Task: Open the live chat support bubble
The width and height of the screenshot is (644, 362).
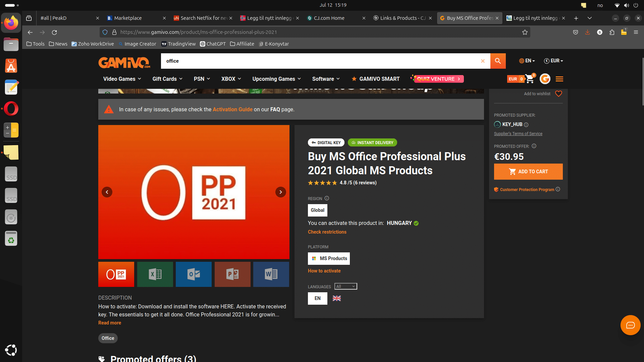Action: 631,325
